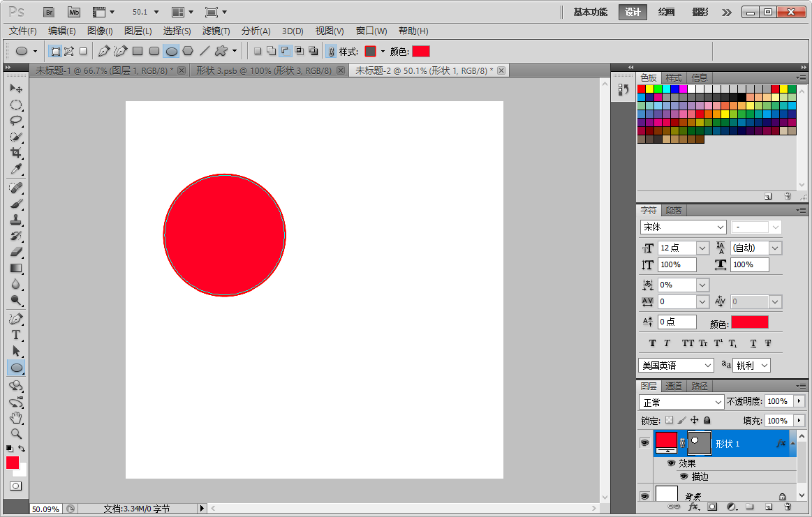Switch to the 通道 tab

click(673, 386)
